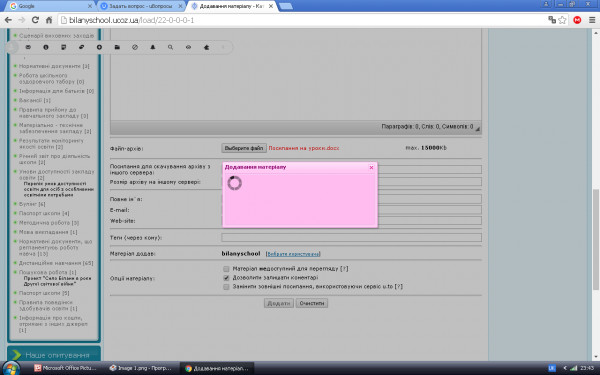This screenshot has height=375, width=600.
Task: Click the translate icon in address bar
Action: (x=552, y=20)
